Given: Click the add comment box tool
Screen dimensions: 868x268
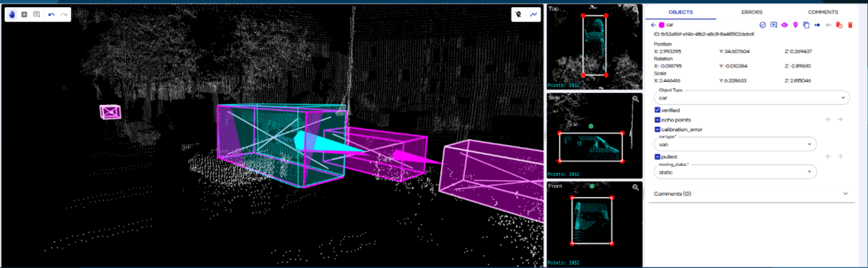Looking at the screenshot, I should 35,14.
